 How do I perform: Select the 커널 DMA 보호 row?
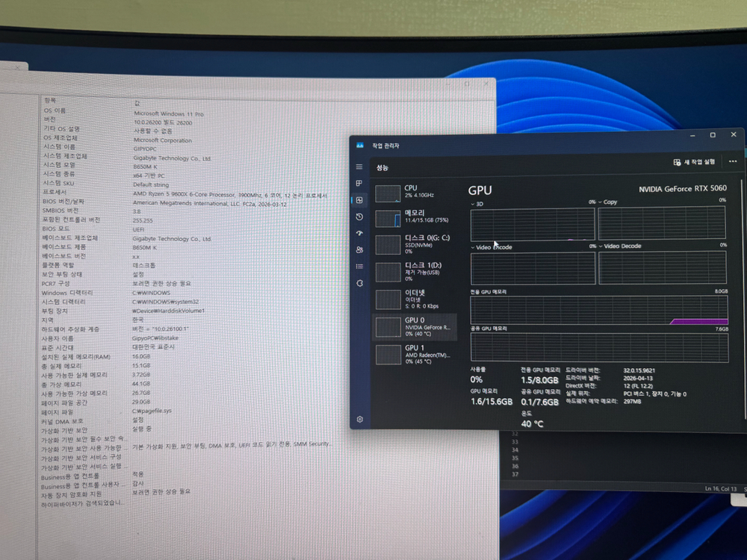(x=267, y=421)
